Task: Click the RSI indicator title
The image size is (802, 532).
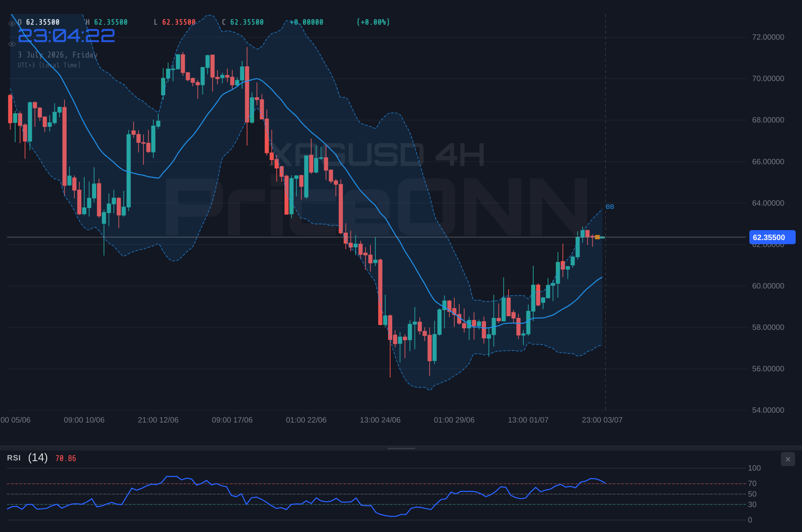Action: (x=14, y=458)
